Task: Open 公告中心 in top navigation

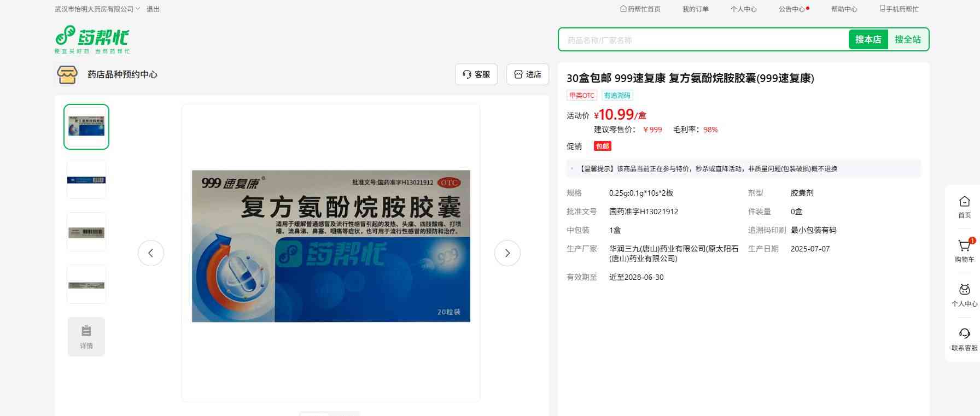Action: 791,9
